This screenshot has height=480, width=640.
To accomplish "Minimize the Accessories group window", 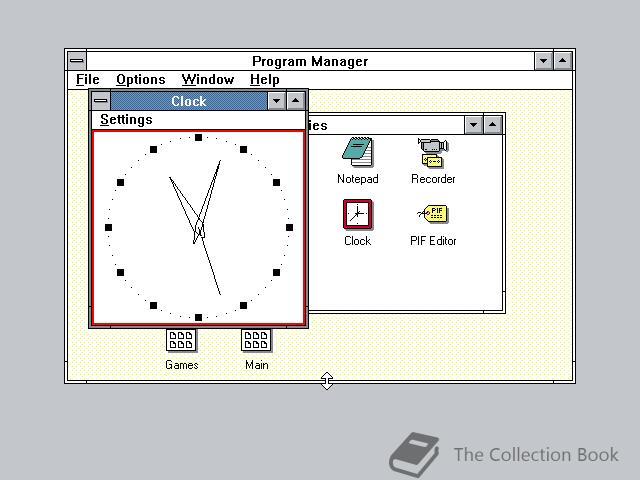I will pyautogui.click(x=473, y=125).
